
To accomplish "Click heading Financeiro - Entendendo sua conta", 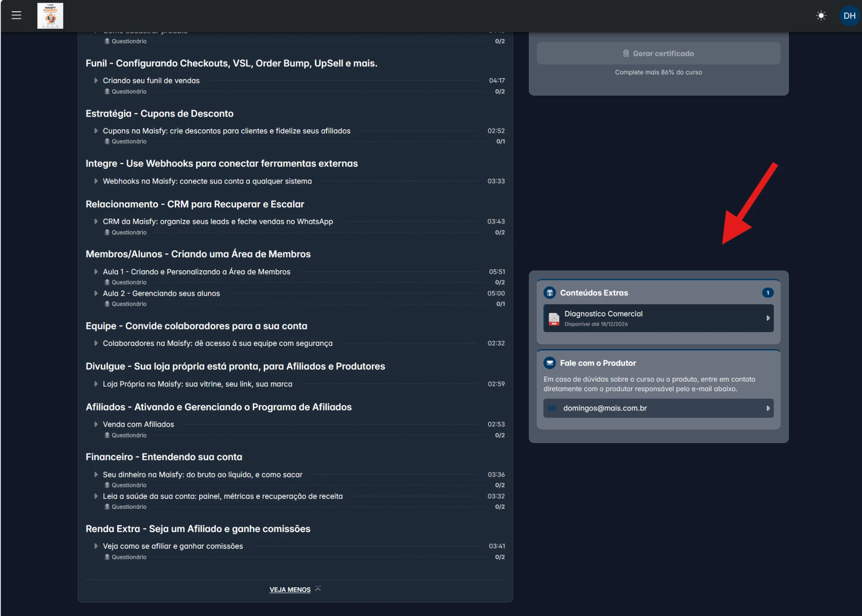I will 164,457.
